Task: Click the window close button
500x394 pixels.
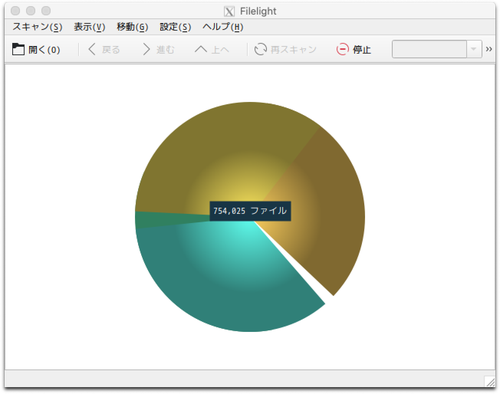Action: click(x=15, y=11)
